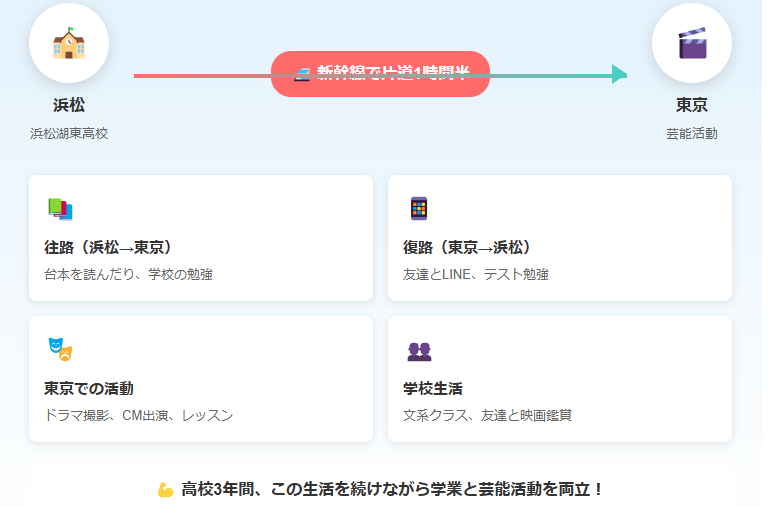This screenshot has height=507, width=784.
Task: Click the smartphone icon in 復路 card
Action: (x=418, y=209)
